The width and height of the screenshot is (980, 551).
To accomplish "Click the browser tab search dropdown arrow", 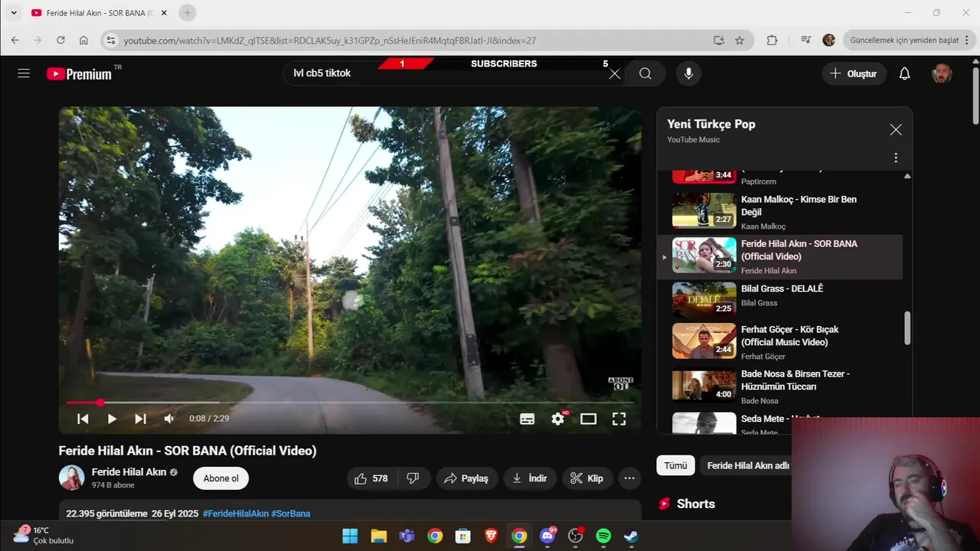I will [13, 13].
